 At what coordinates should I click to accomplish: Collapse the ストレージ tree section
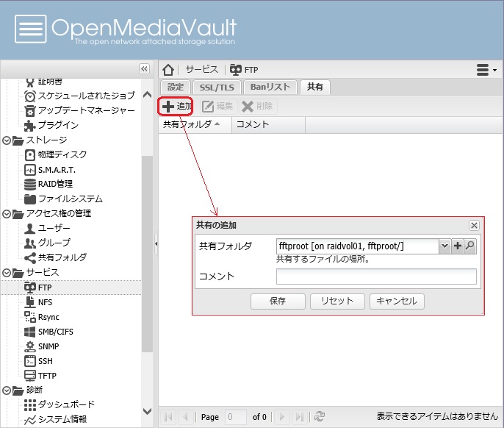pos(7,140)
